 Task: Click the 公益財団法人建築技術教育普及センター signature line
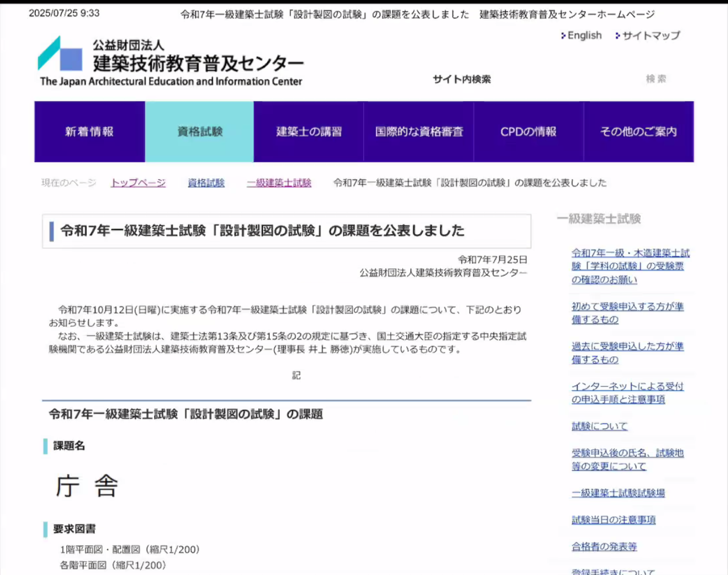(443, 273)
